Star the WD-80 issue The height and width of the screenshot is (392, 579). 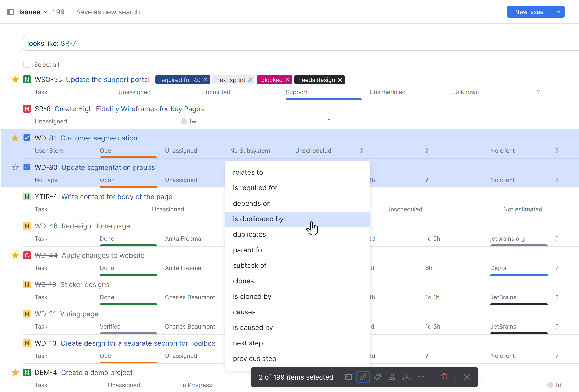coord(15,167)
